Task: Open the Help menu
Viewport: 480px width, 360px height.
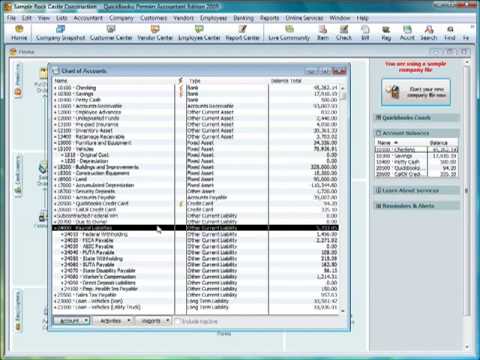Action: 362,18
